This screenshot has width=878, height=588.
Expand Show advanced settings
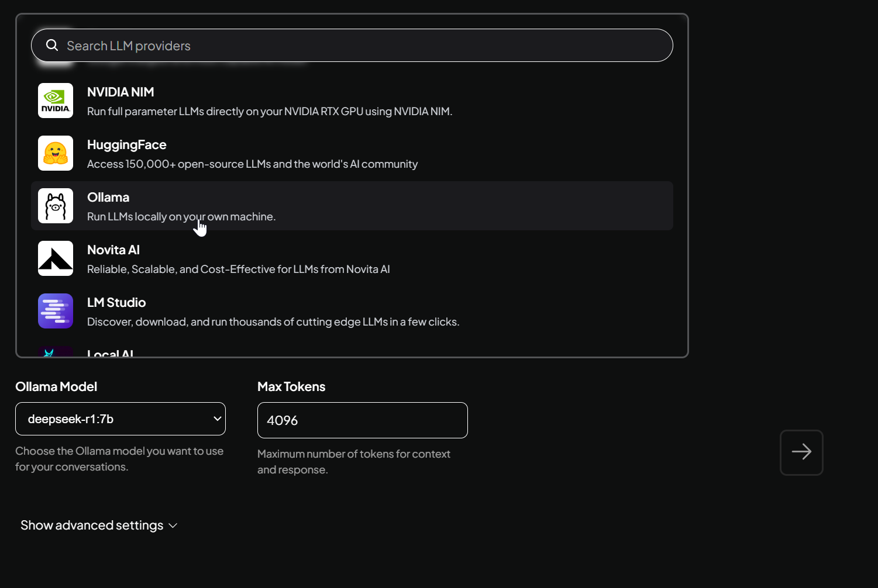(x=92, y=525)
